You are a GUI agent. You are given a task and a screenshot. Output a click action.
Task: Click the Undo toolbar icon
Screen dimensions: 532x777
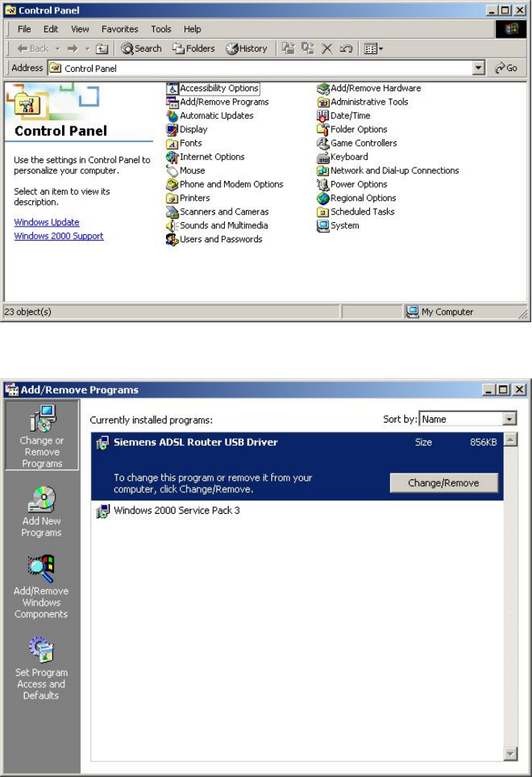click(346, 49)
